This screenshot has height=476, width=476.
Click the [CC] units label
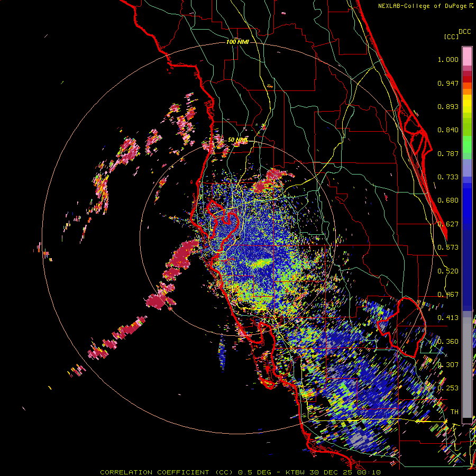[x=451, y=36]
